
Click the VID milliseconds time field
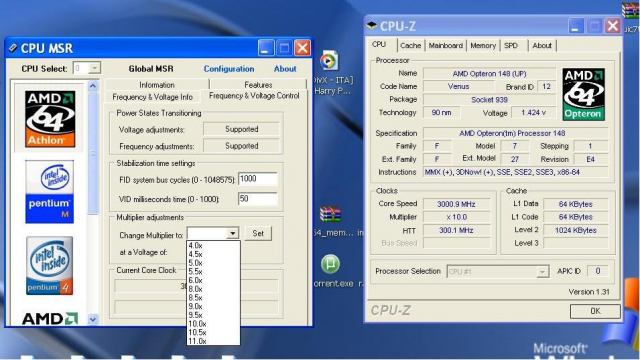[x=258, y=199]
